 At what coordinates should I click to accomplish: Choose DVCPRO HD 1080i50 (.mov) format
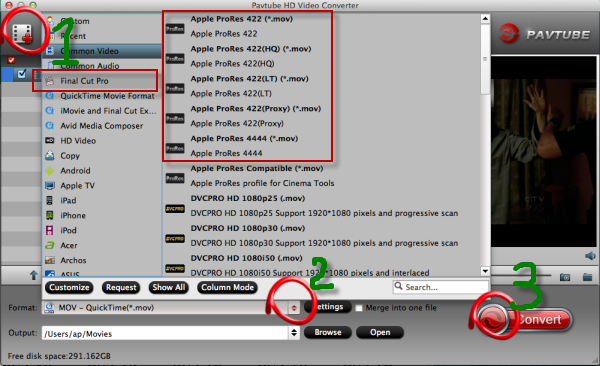coord(246,258)
